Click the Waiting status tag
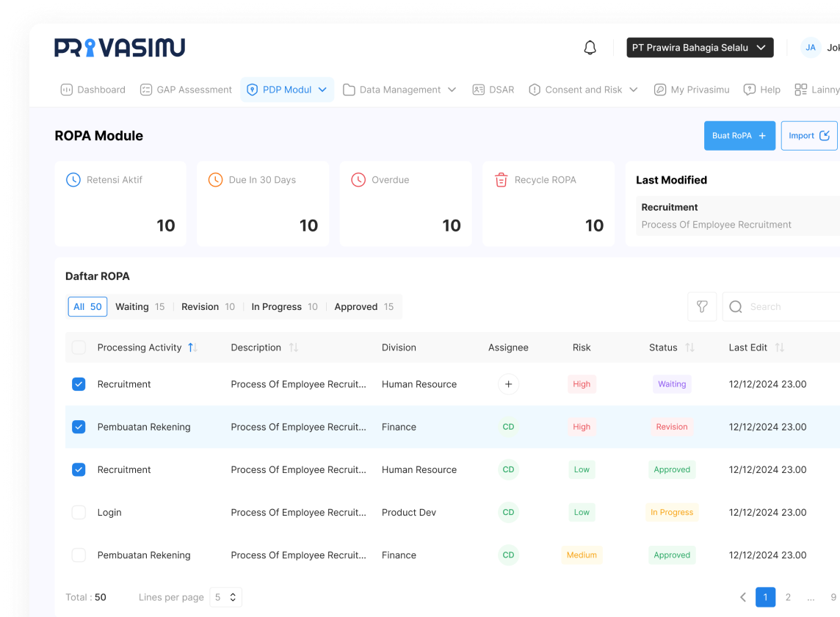This screenshot has height=617, width=840. (672, 384)
